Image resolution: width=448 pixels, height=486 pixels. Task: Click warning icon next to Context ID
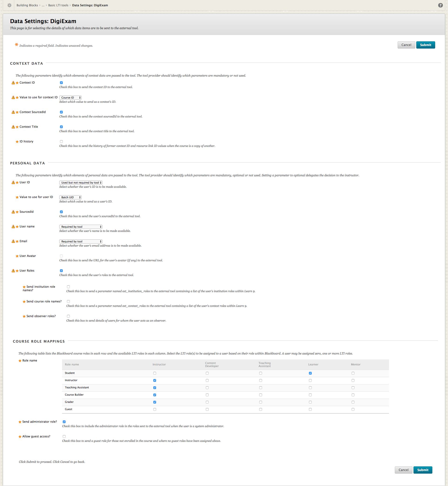click(13, 83)
